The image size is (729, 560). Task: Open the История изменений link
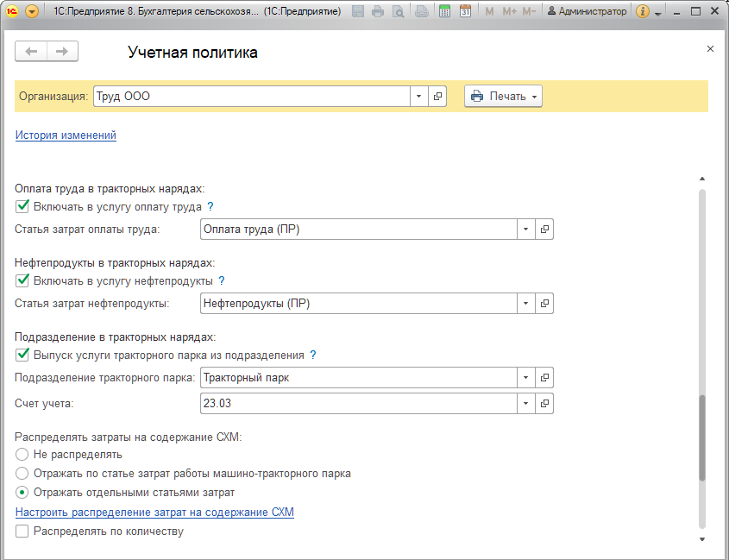(x=66, y=135)
